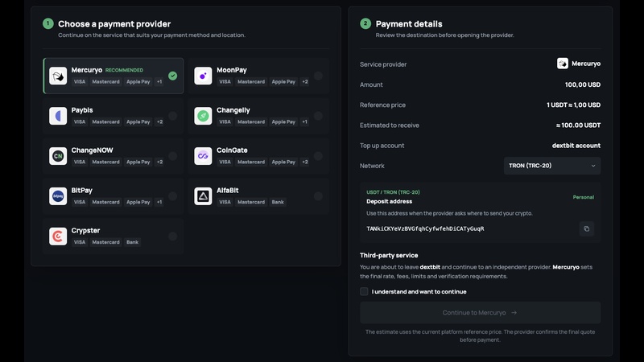This screenshot has height=362, width=644.
Task: Select the CoinGate radio button
Action: [x=318, y=156]
